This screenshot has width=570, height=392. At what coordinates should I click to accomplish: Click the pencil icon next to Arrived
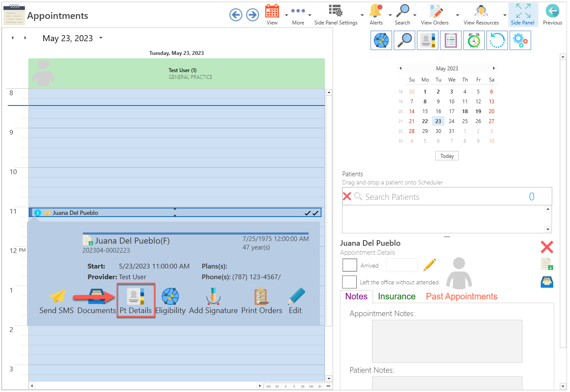(x=430, y=265)
